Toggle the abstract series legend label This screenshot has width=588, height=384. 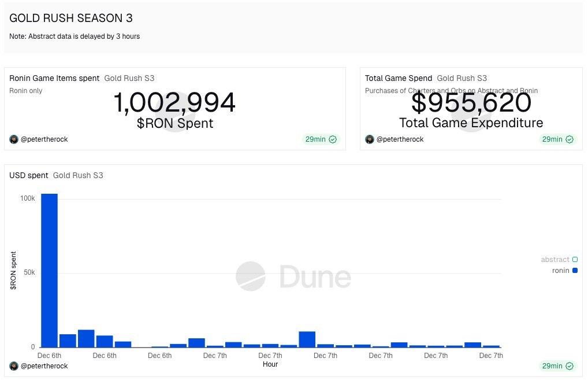(554, 260)
